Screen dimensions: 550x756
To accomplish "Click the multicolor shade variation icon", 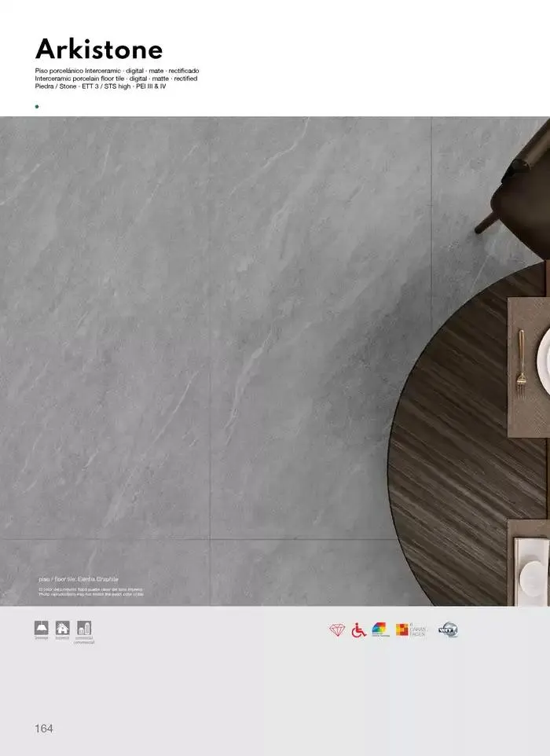I will tap(379, 629).
